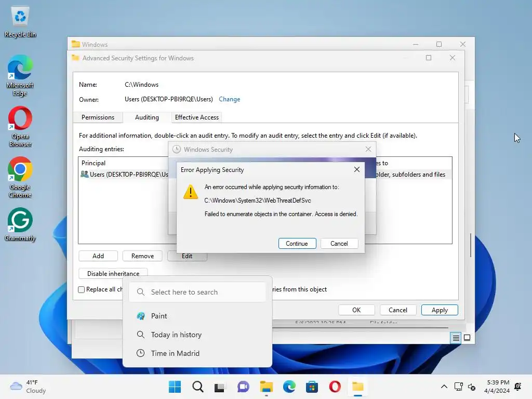Open Opera from the taskbar

[x=335, y=387]
